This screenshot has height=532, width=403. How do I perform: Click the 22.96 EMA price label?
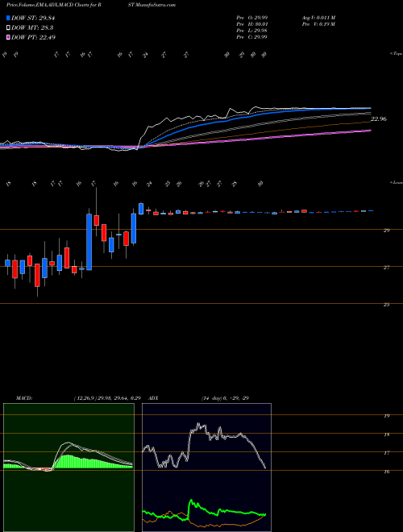pyautogui.click(x=379, y=119)
